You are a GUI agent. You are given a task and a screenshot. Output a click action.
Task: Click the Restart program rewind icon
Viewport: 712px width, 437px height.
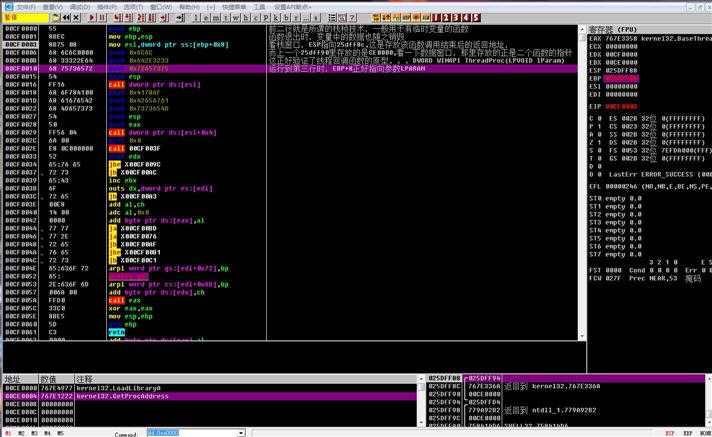(65, 18)
